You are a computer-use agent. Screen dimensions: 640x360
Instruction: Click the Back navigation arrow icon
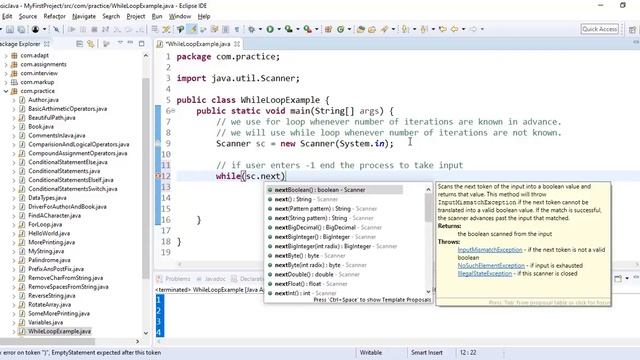(x=454, y=29)
